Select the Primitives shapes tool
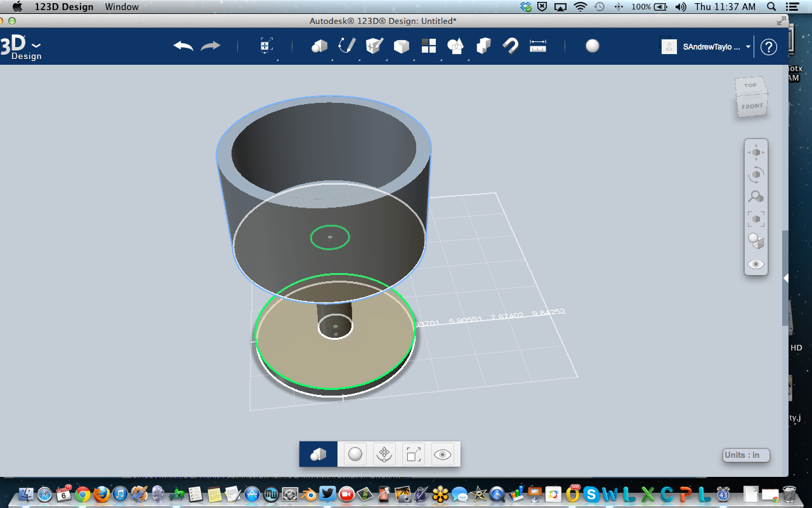The image size is (812, 508). click(319, 46)
